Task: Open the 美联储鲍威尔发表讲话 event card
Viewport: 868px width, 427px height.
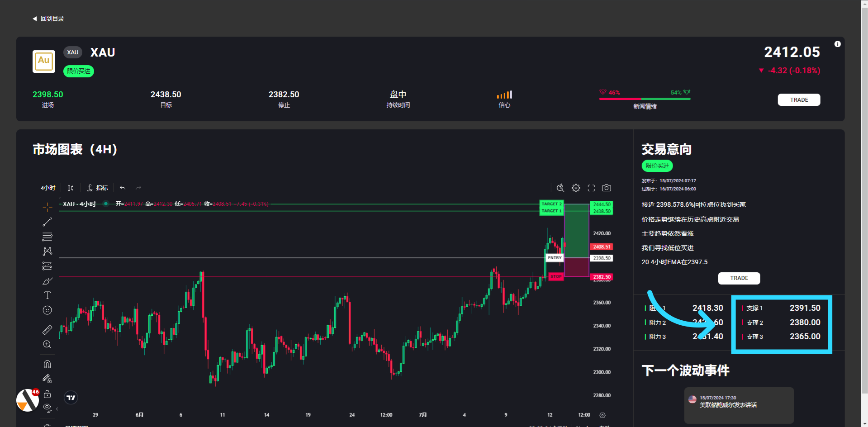Action: click(x=739, y=404)
